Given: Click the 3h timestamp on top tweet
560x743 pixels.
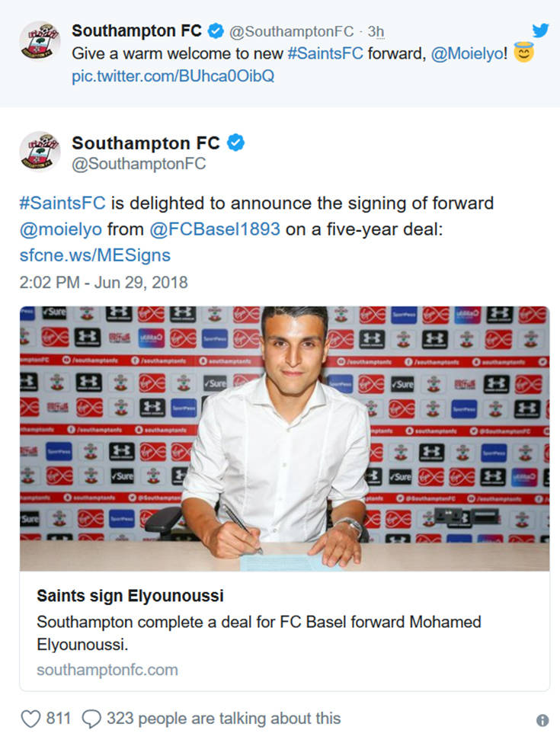Looking at the screenshot, I should [x=376, y=31].
